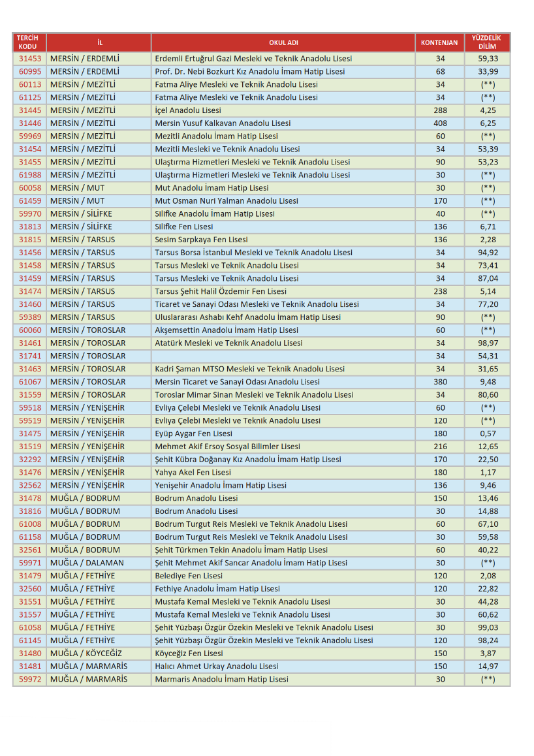Click kontenjan value 288
534x756 pixels.
pyautogui.click(x=440, y=110)
